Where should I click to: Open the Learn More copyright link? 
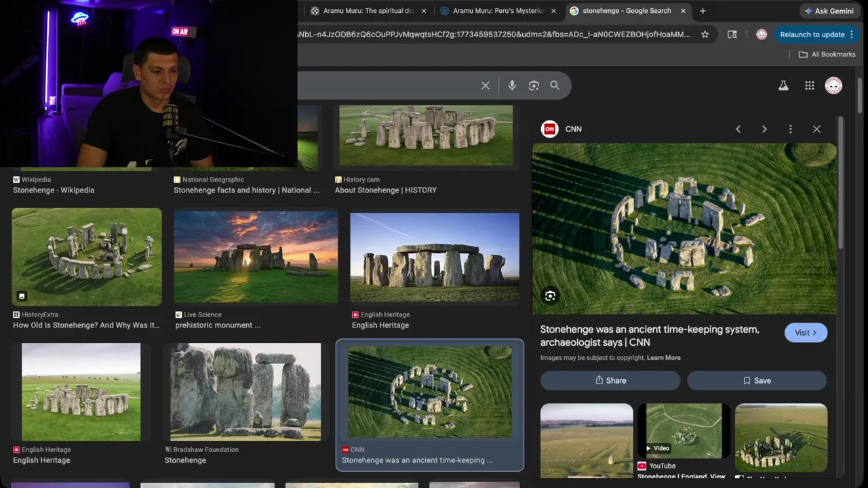664,358
